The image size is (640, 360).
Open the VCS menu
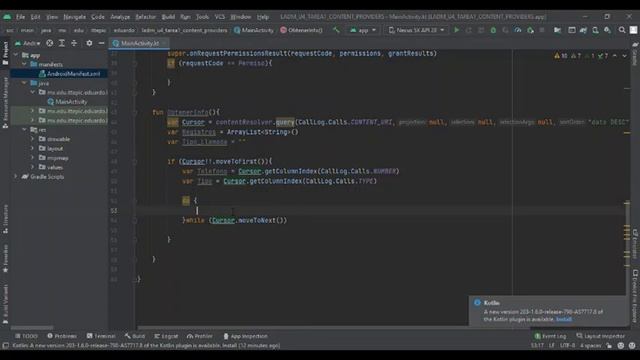tap(220, 17)
